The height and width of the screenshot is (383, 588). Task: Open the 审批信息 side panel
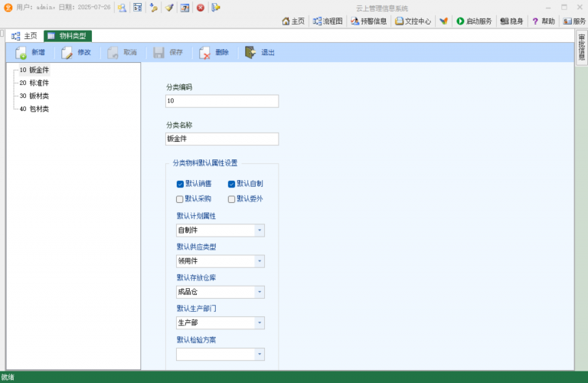tap(581, 47)
